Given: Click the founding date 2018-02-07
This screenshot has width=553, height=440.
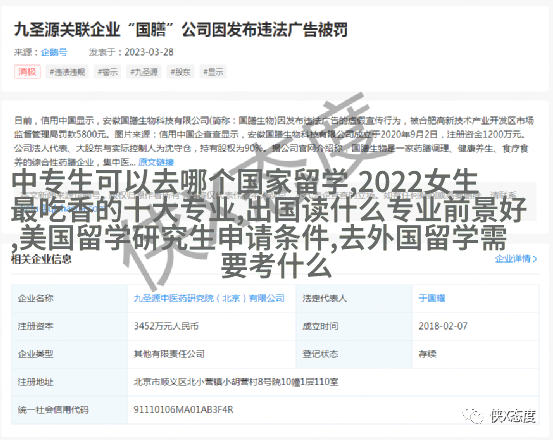Looking at the screenshot, I should [x=443, y=326].
